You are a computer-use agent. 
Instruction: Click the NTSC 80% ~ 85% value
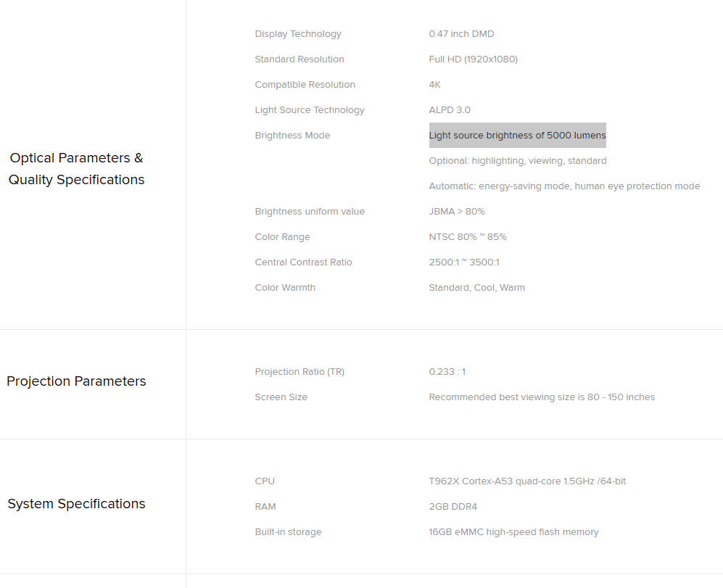tap(468, 237)
